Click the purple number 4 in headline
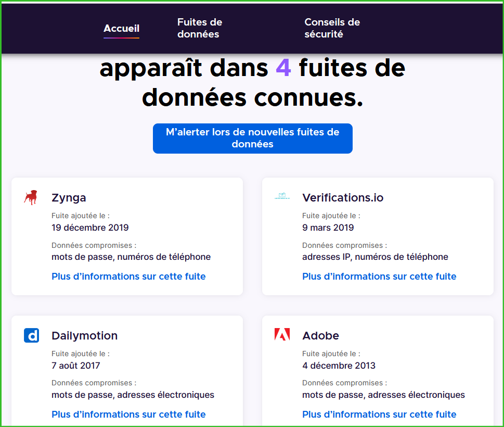Viewport: 504px width, 427px height. 283,68
